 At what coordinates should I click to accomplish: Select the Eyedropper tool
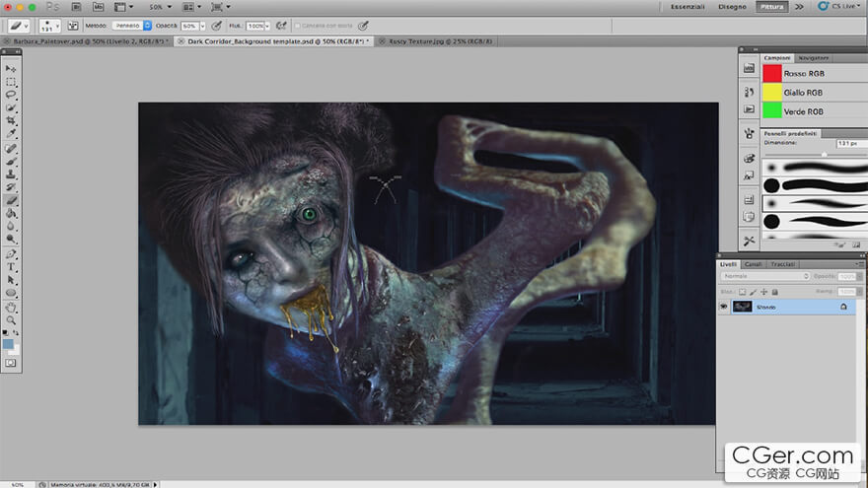pyautogui.click(x=11, y=133)
